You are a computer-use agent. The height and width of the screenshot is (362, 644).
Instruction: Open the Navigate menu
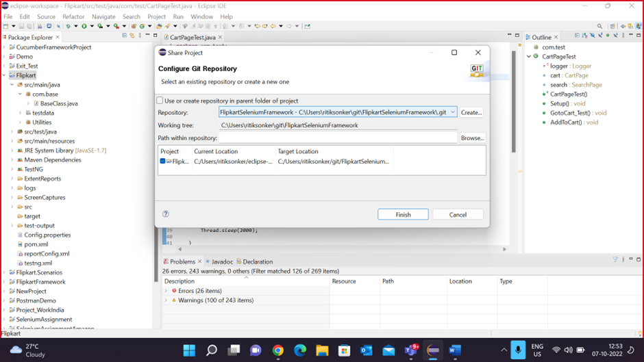[103, 16]
